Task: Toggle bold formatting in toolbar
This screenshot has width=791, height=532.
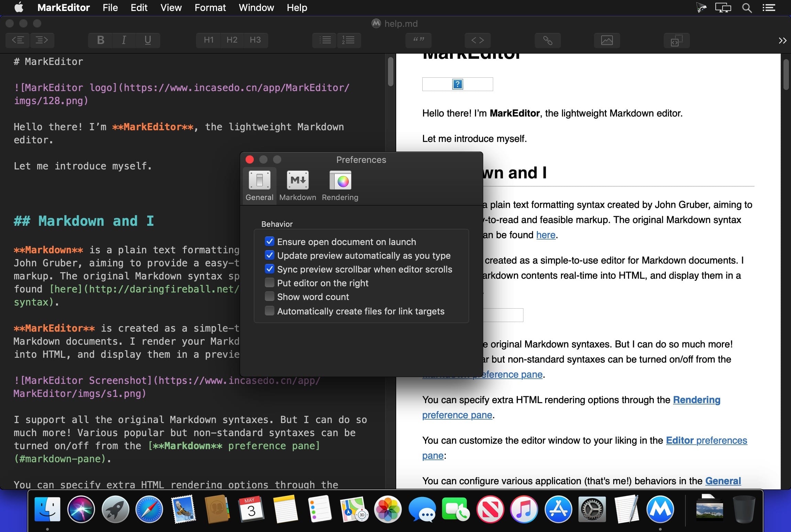Action: 100,40
